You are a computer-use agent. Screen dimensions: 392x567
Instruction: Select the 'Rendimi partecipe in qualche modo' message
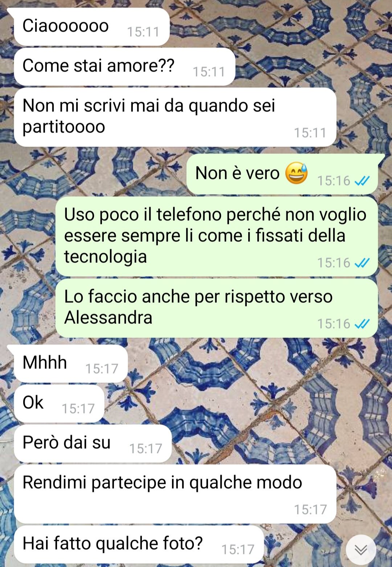pyautogui.click(x=175, y=494)
